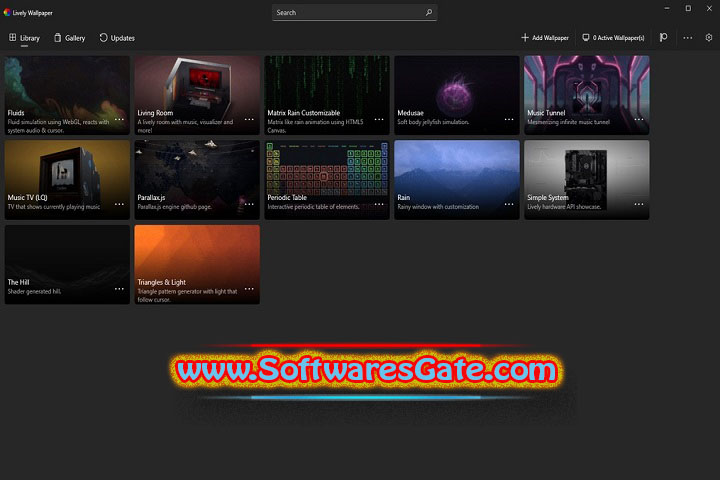
Task: Open more options for Simple System wallpaper
Action: 639,204
